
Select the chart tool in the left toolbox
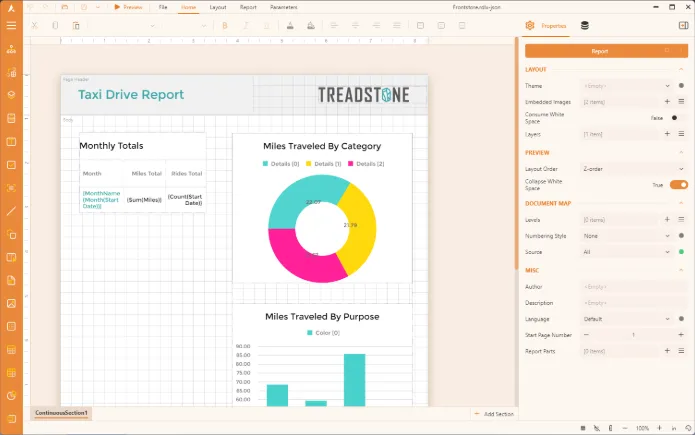(x=11, y=396)
